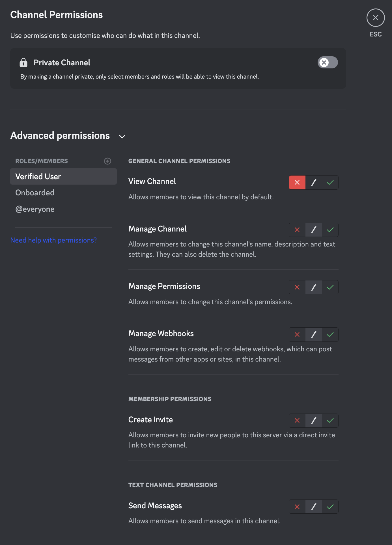Image resolution: width=392 pixels, height=545 pixels.
Task: Close settings with the ESC button
Action: (x=376, y=18)
